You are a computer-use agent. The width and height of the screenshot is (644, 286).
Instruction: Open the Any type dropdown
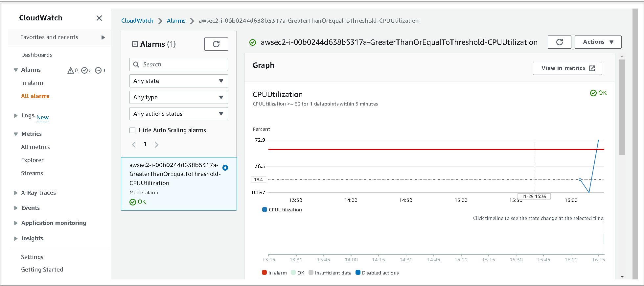point(179,97)
